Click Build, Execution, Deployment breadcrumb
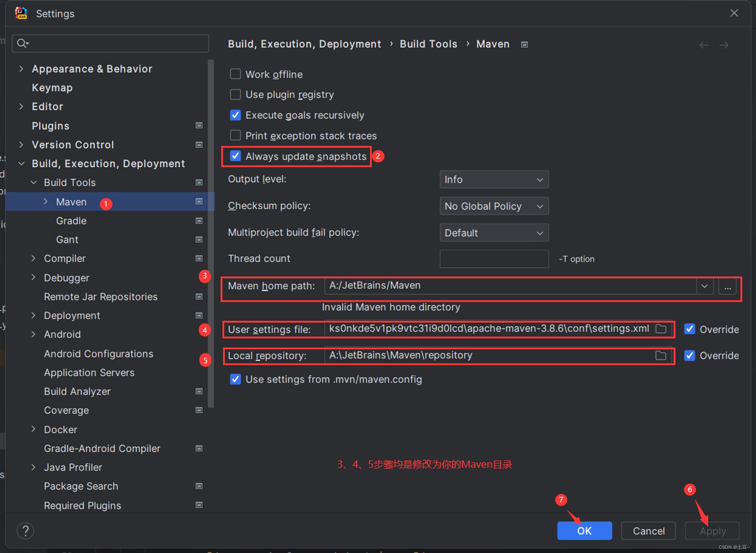The height and width of the screenshot is (553, 756). coord(305,44)
